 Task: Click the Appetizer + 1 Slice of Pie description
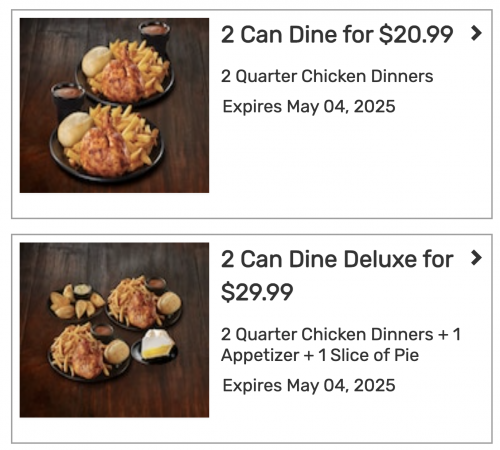tap(320, 355)
